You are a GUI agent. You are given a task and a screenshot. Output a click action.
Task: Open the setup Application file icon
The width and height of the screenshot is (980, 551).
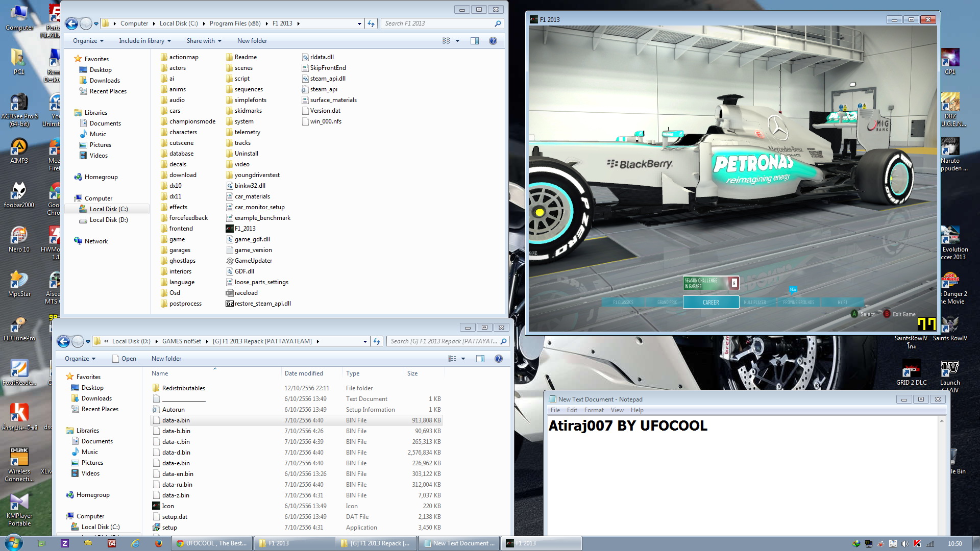[x=156, y=528]
